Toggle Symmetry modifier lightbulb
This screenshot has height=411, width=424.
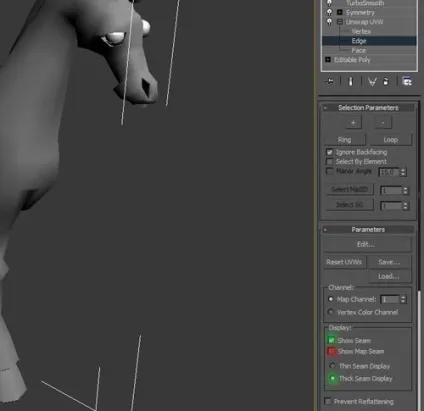pos(329,12)
